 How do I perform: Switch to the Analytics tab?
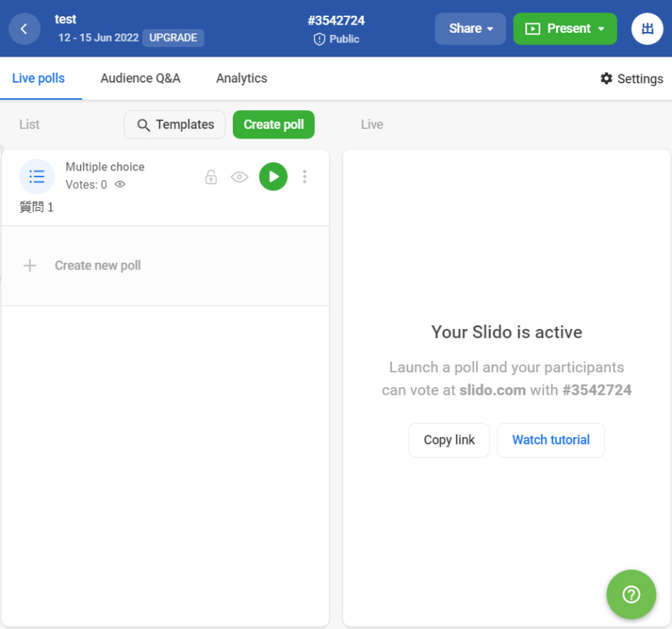tap(241, 78)
